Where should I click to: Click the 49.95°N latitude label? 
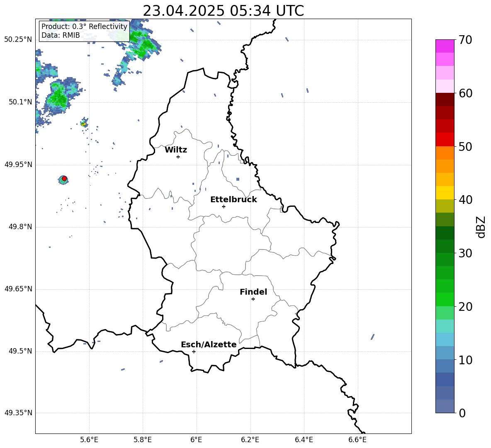point(18,164)
